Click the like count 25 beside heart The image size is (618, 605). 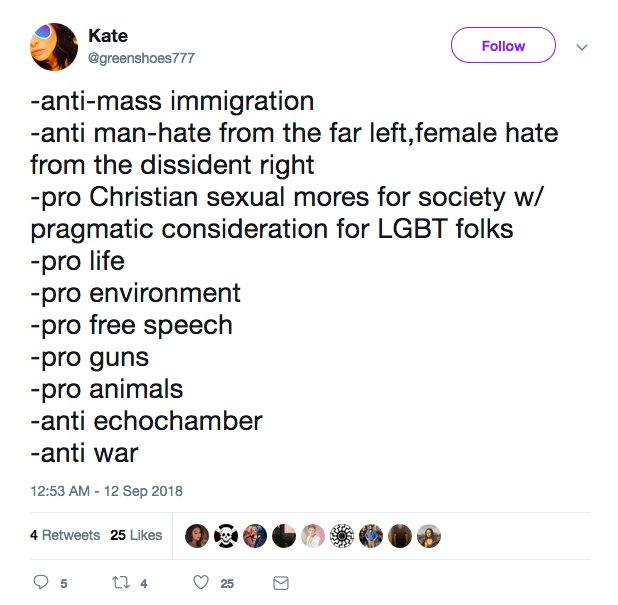tap(227, 583)
